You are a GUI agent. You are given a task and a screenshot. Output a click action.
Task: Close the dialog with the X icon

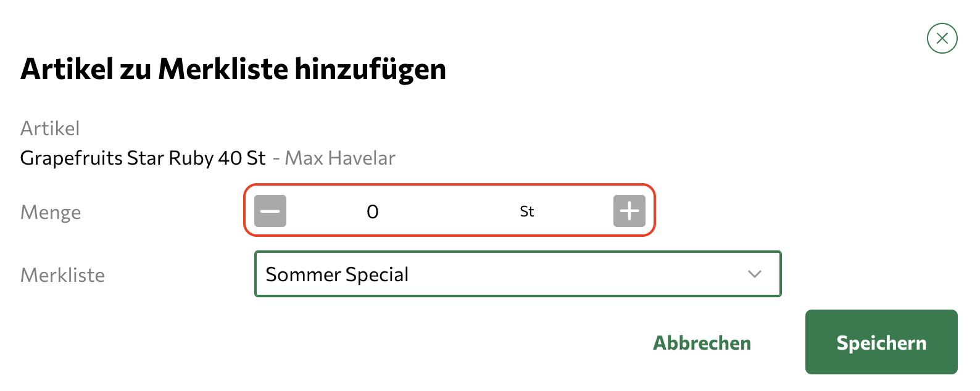(x=942, y=38)
